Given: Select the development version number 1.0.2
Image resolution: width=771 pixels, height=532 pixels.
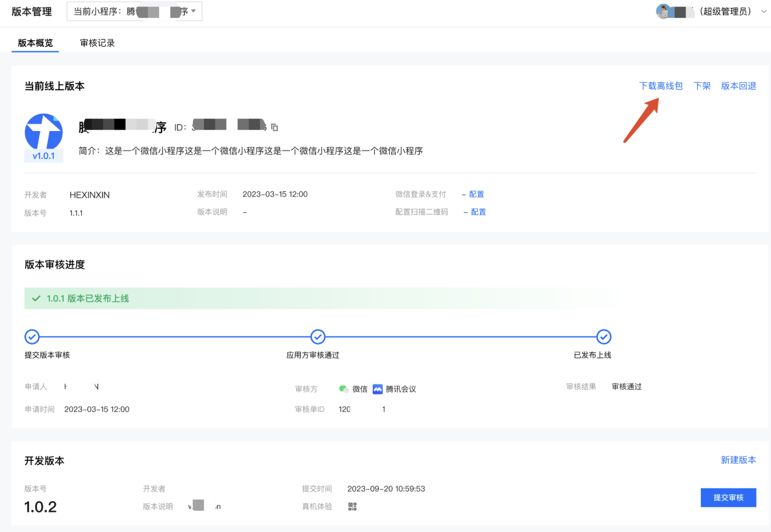Looking at the screenshot, I should [x=40, y=507].
